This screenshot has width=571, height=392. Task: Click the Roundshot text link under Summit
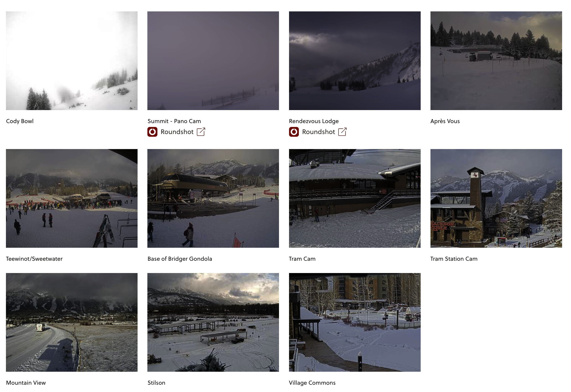coord(177,132)
